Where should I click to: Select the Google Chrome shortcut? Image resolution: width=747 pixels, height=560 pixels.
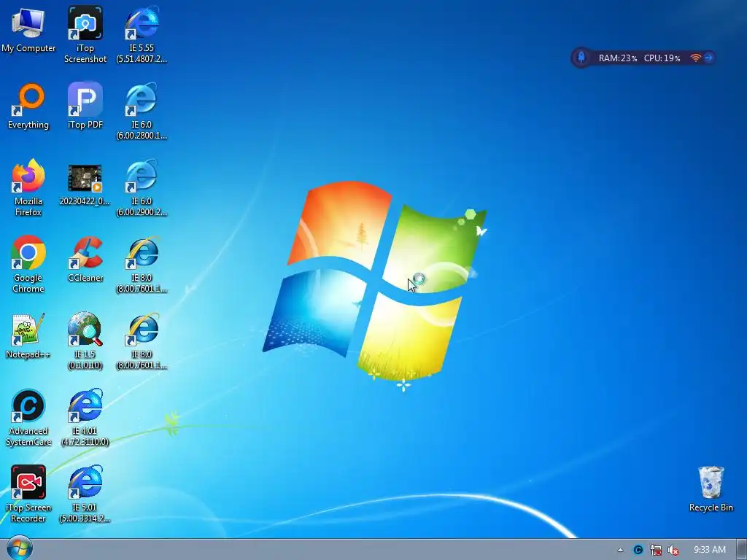[x=28, y=265]
